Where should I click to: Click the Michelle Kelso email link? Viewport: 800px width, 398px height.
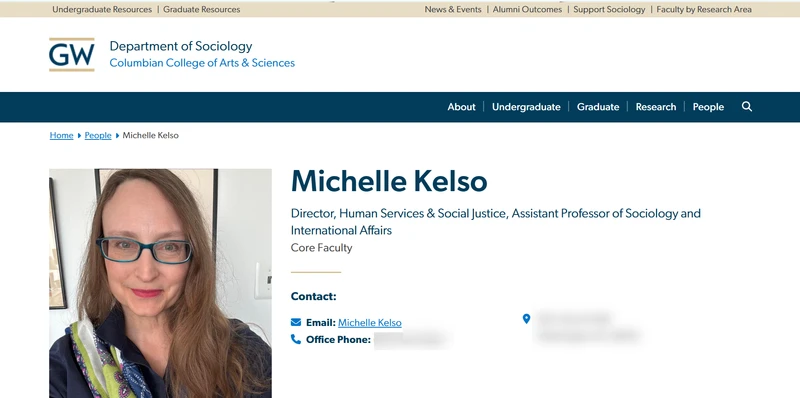pyautogui.click(x=370, y=322)
